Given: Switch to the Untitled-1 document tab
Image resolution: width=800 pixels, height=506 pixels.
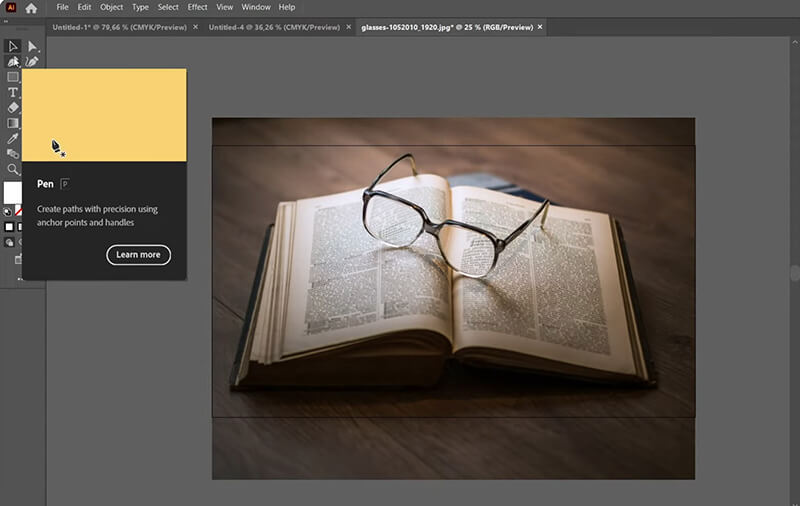Looking at the screenshot, I should 119,28.
